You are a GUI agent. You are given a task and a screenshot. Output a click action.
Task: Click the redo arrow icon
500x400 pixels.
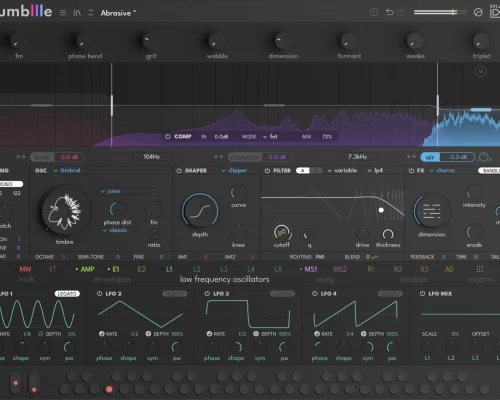tap(400, 12)
